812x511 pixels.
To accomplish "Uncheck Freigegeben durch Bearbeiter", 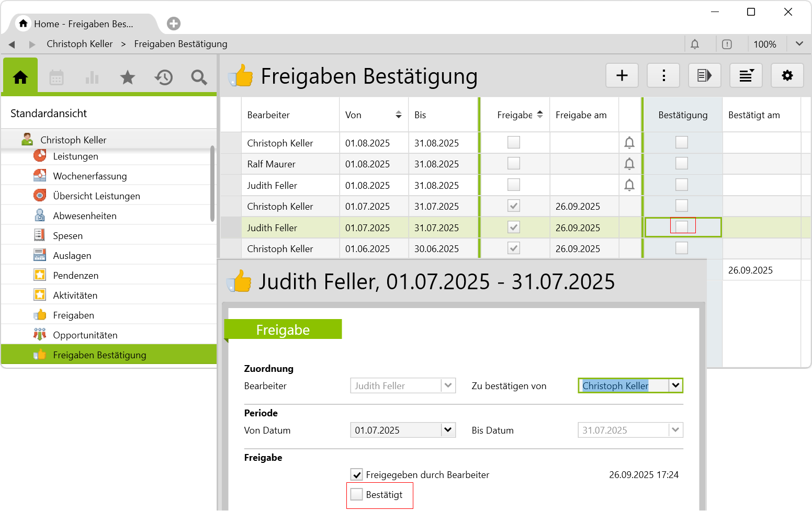I will 357,475.
